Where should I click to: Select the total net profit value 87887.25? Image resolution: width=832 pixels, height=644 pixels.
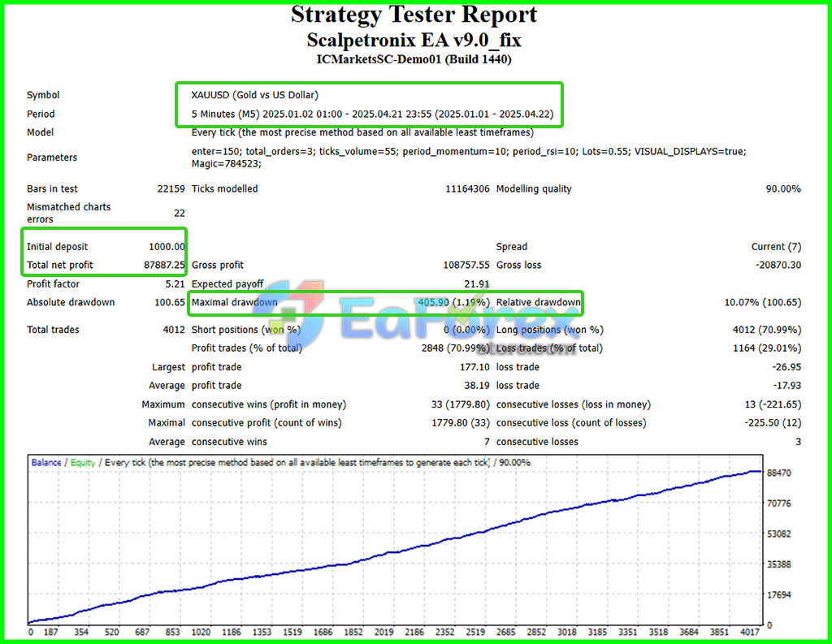click(x=164, y=266)
